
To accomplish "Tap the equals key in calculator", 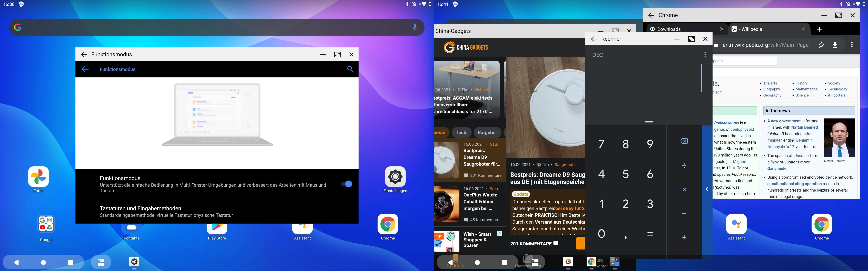I will point(650,234).
